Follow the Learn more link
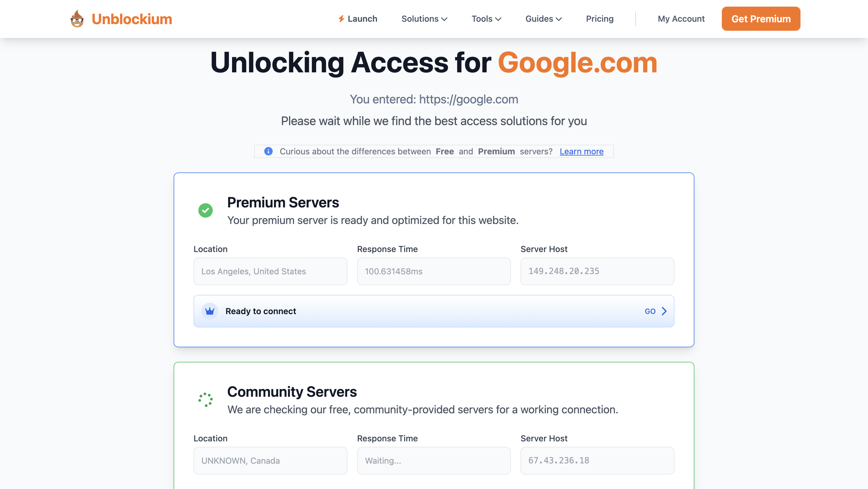Screen dimensions: 868x489 pyautogui.click(x=581, y=151)
